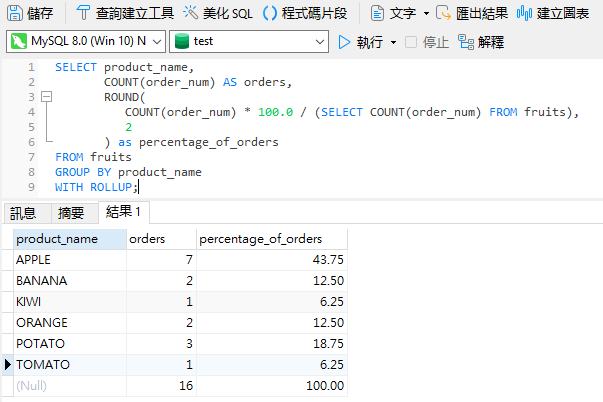603x402 pixels.
Task: Select the 結果 1 results tab
Action: click(x=124, y=212)
